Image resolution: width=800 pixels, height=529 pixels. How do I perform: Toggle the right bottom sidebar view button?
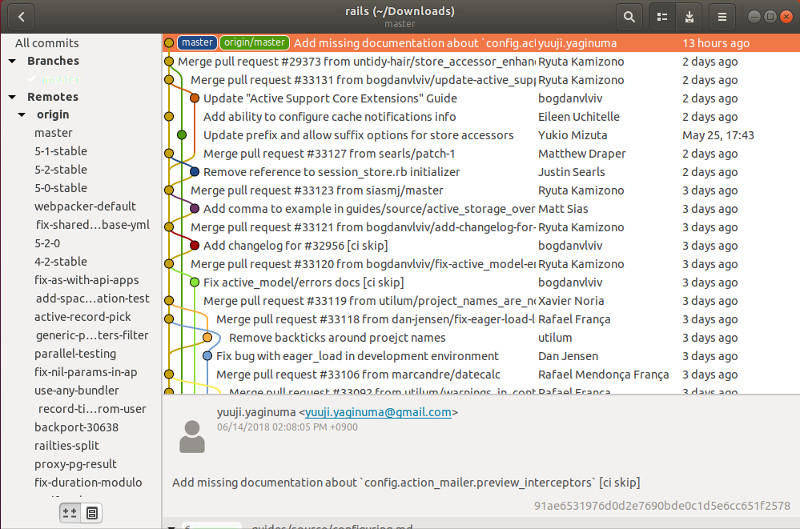pos(91,513)
